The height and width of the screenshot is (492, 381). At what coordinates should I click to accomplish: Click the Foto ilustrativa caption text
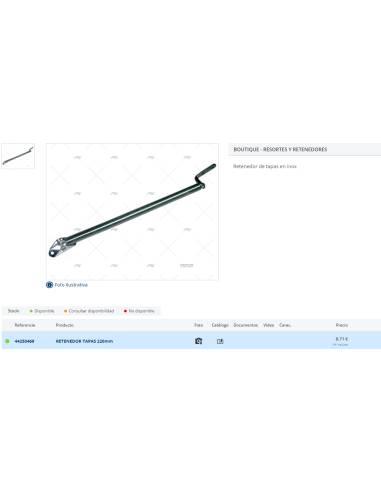click(71, 285)
